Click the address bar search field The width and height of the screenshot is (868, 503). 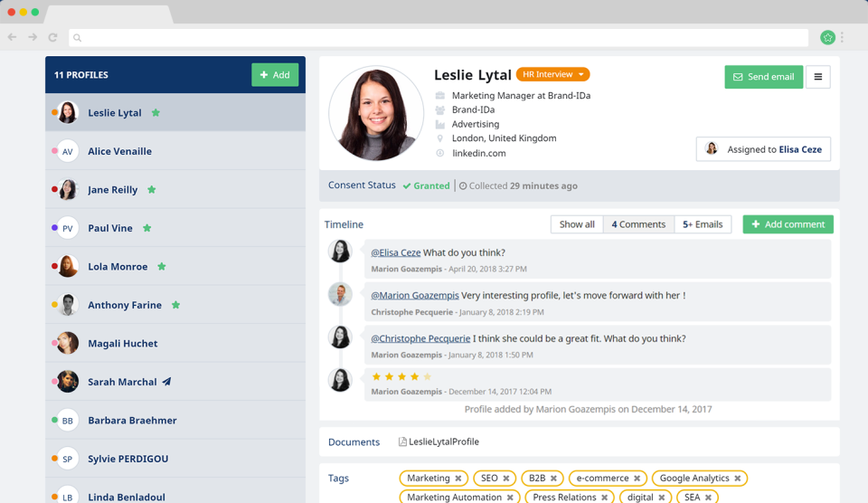click(x=439, y=38)
